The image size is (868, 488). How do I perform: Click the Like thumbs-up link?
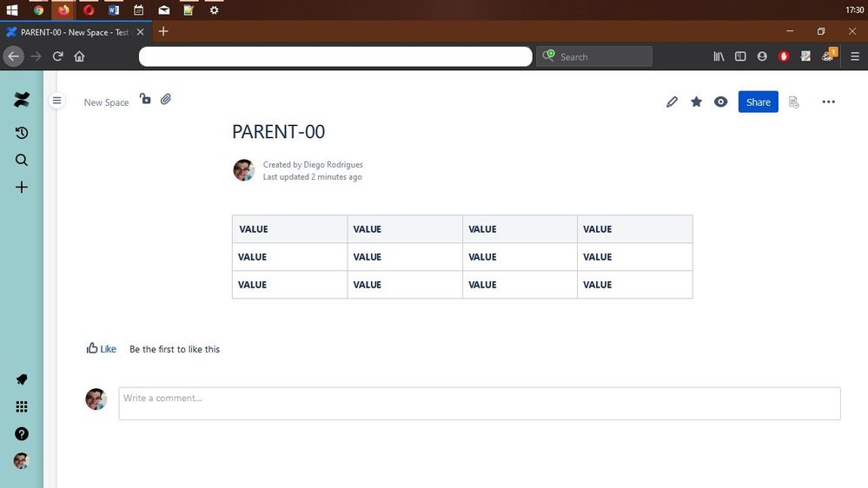[102, 348]
